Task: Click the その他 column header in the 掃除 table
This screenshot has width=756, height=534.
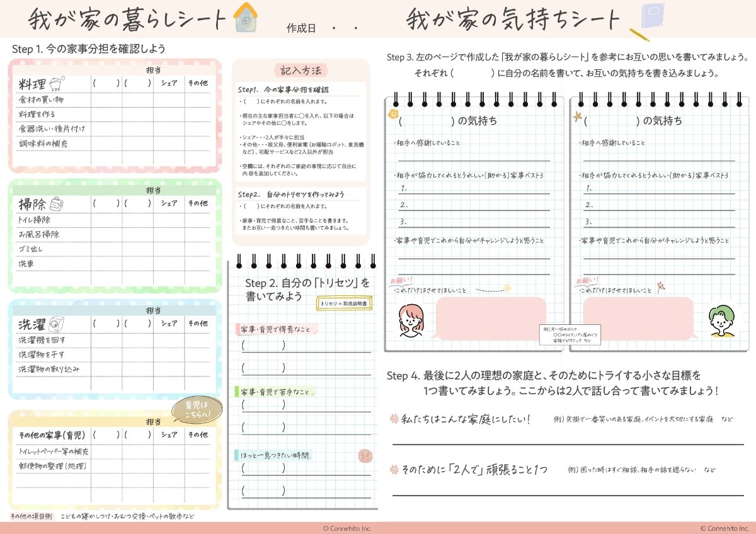Action: [198, 203]
